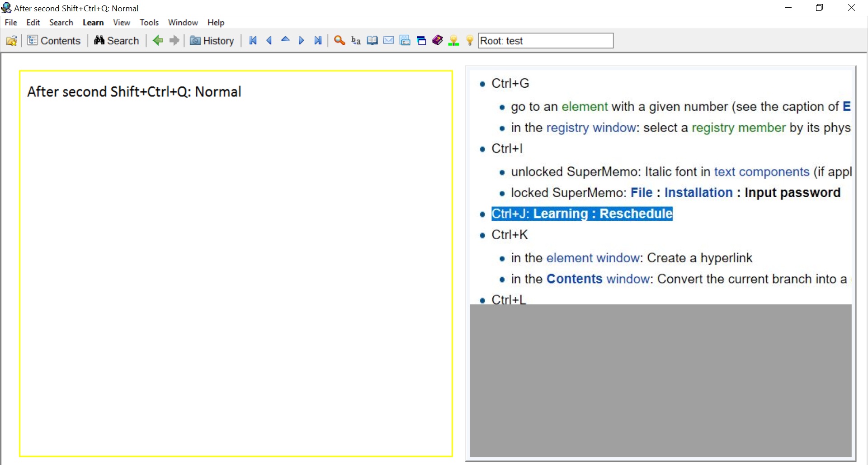Image resolution: width=868 pixels, height=465 pixels.
Task: Click the image template icon in toolbar
Action: click(405, 41)
